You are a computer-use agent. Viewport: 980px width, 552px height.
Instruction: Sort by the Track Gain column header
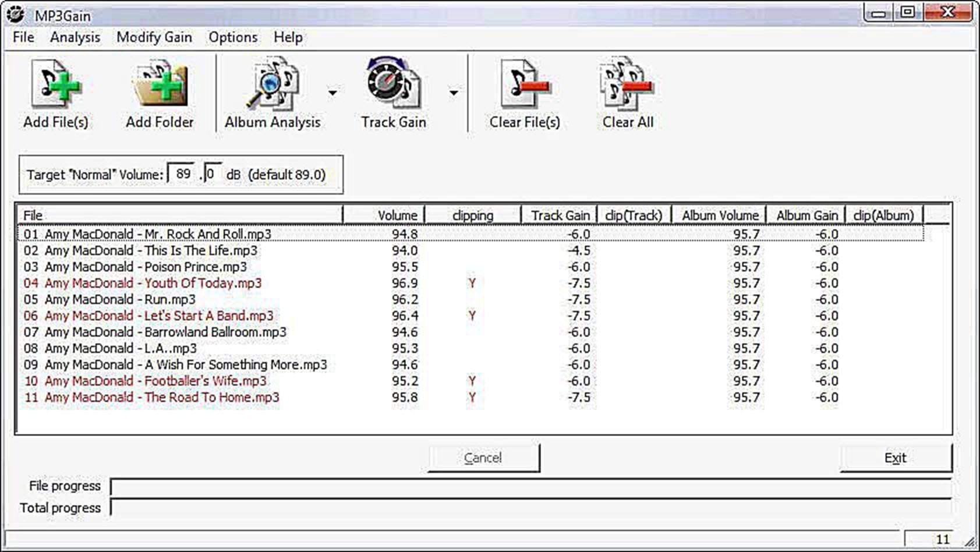[560, 215]
